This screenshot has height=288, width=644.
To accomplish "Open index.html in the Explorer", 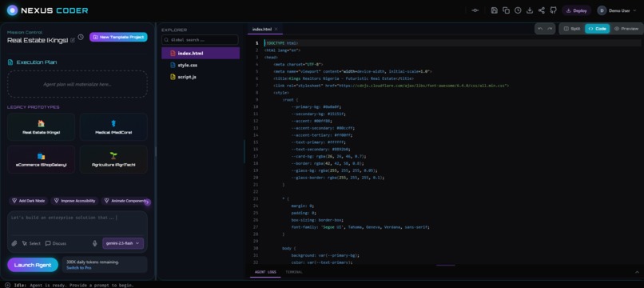I will click(201, 53).
